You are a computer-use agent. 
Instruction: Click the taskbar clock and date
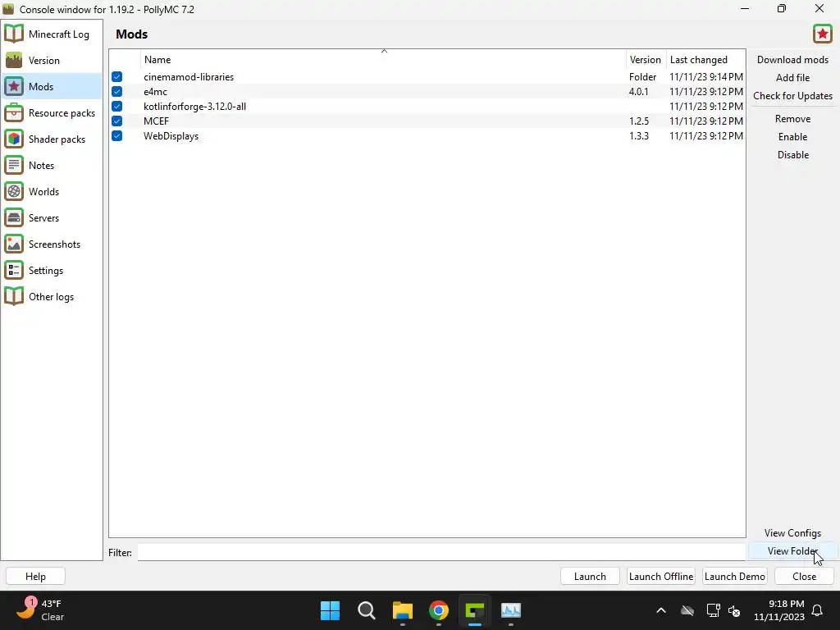779,610
